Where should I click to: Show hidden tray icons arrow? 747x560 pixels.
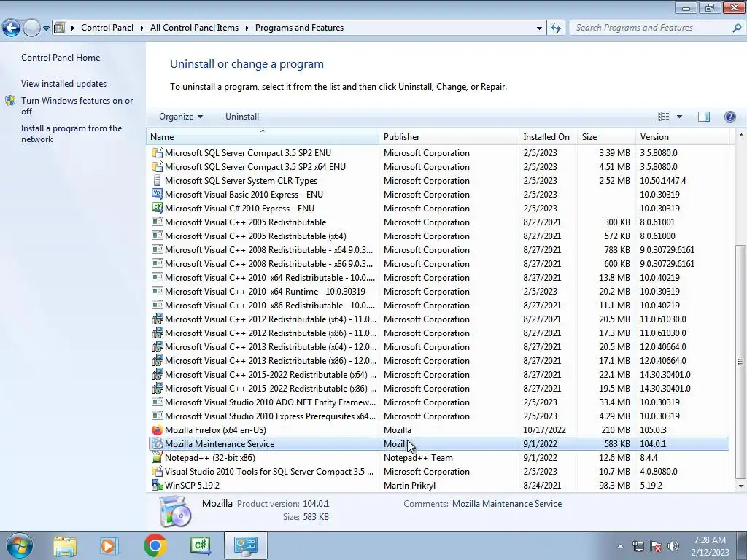click(620, 546)
